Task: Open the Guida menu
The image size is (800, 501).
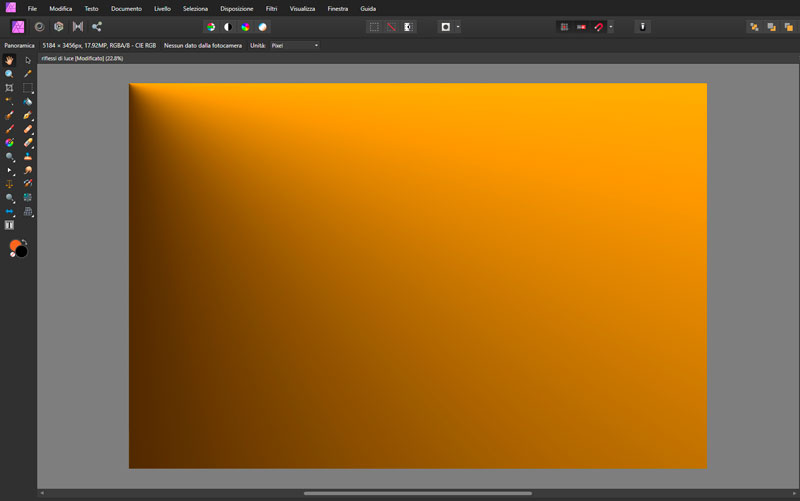Action: [x=368, y=9]
